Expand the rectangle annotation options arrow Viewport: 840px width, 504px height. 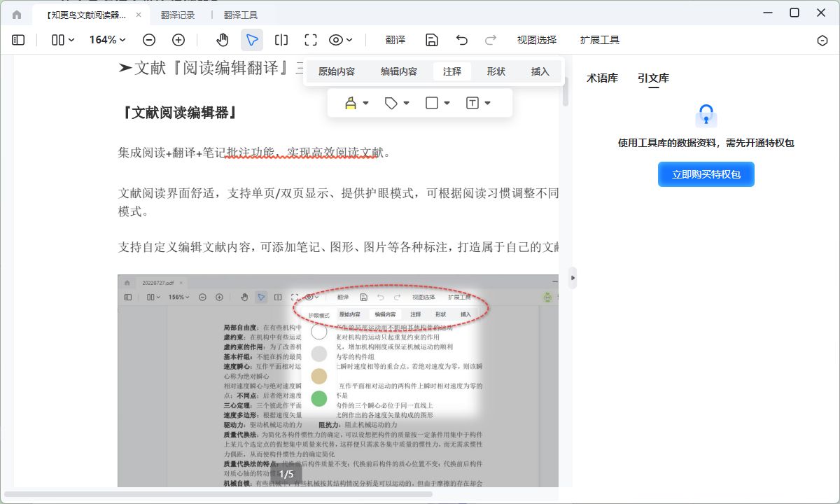447,104
